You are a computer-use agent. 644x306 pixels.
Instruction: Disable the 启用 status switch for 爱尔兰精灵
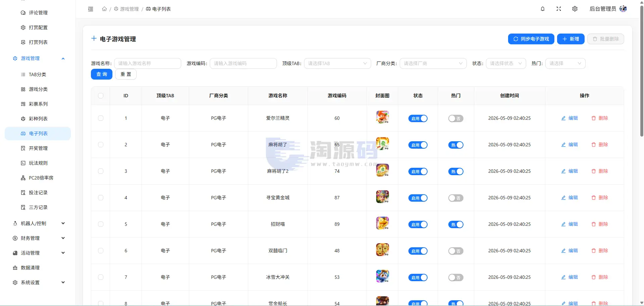click(418, 118)
